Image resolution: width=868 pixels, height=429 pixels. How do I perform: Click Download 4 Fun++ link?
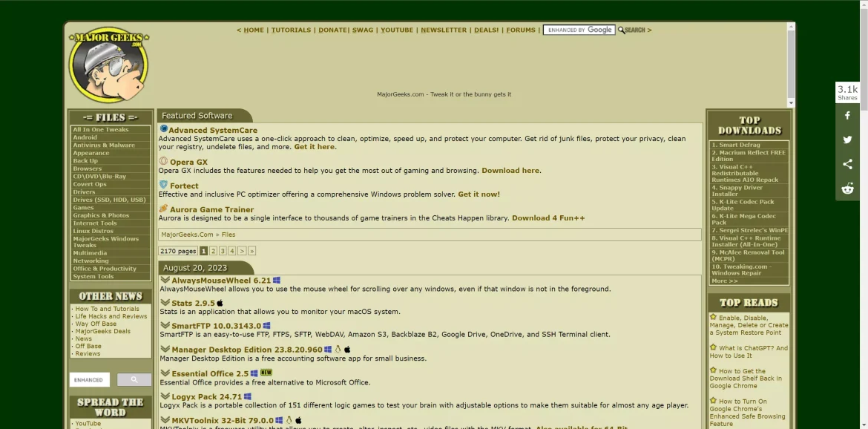(548, 218)
